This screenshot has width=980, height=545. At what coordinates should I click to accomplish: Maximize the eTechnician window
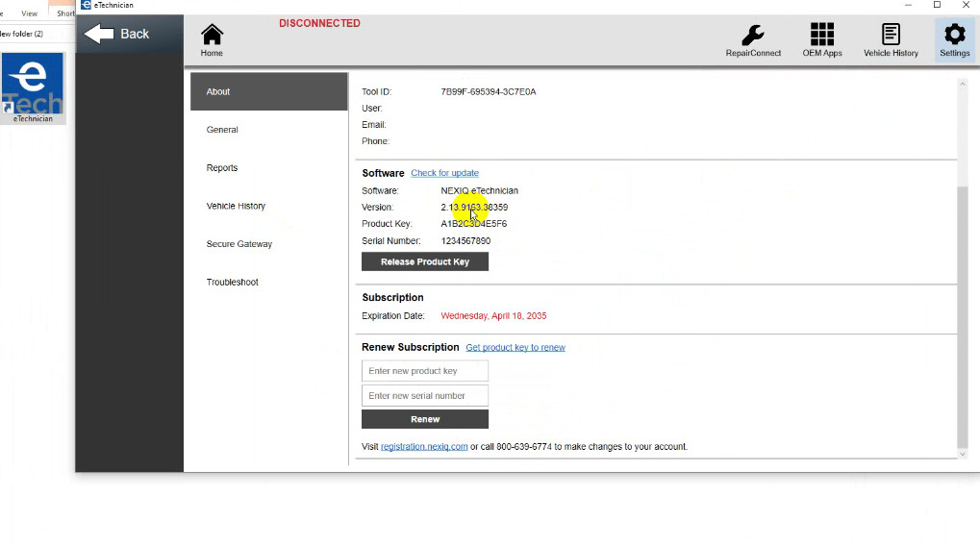click(937, 5)
